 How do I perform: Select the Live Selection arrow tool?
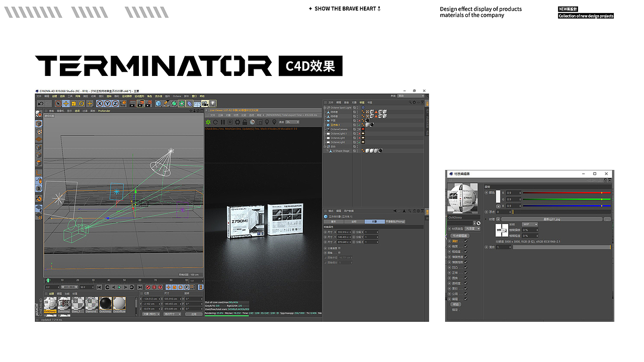click(58, 104)
